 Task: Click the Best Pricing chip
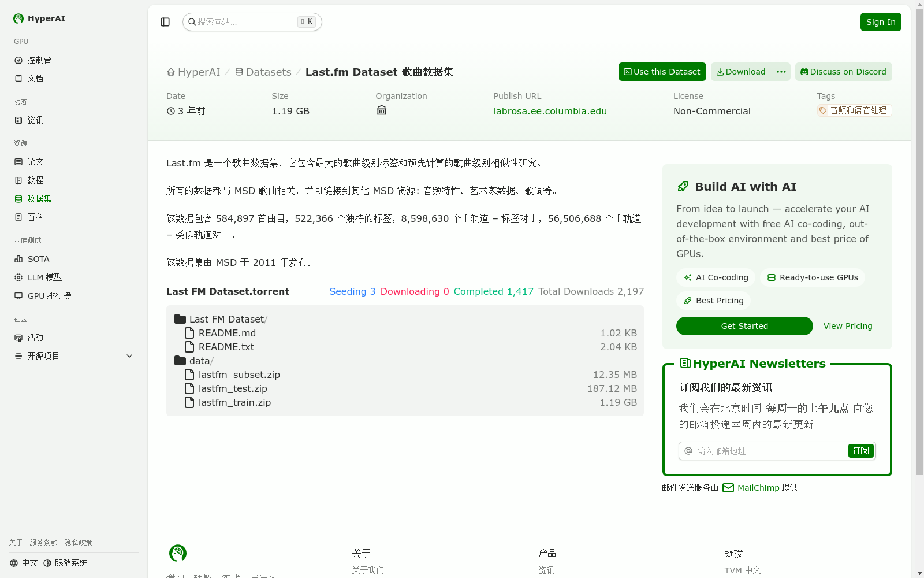pyautogui.click(x=713, y=301)
